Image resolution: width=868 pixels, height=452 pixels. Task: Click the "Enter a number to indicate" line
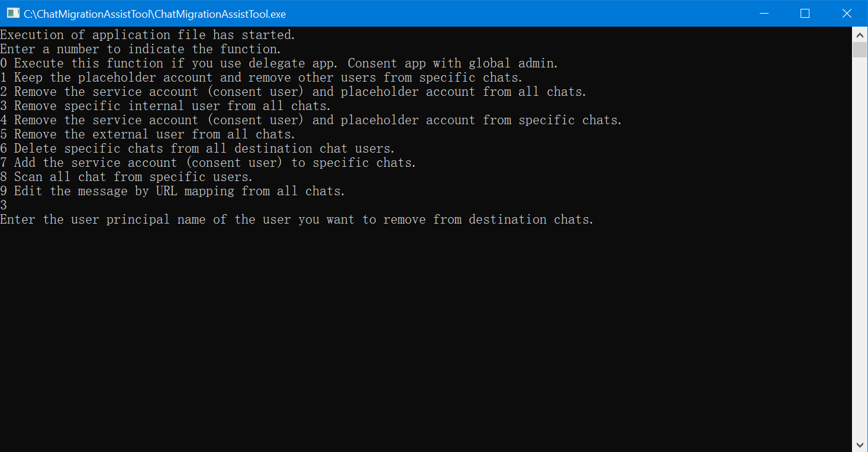141,49
